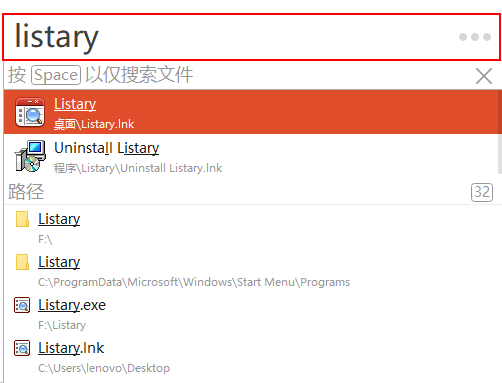Click the Space key hint label
502x383 pixels.
pyautogui.click(x=56, y=75)
